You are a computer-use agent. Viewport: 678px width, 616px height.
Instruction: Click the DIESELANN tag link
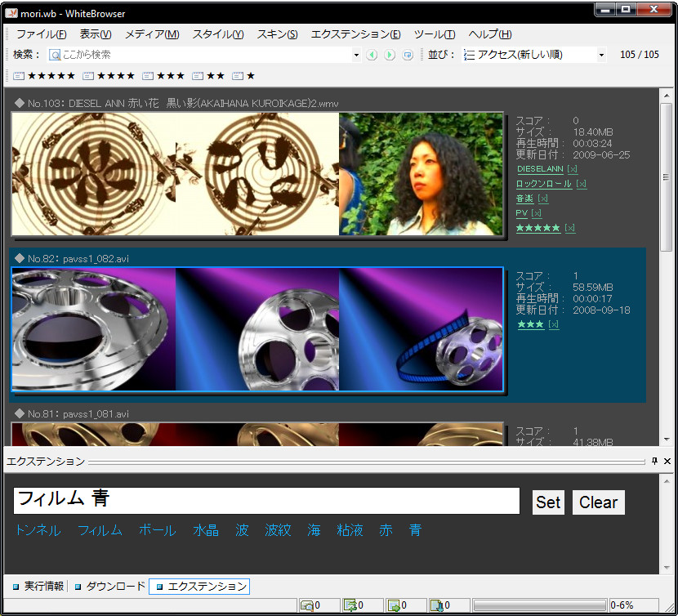click(540, 169)
